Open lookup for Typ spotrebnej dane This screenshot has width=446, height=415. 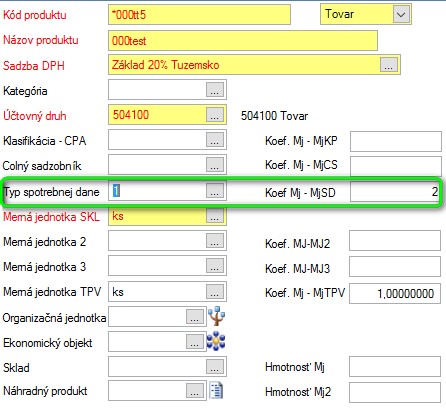(x=215, y=191)
